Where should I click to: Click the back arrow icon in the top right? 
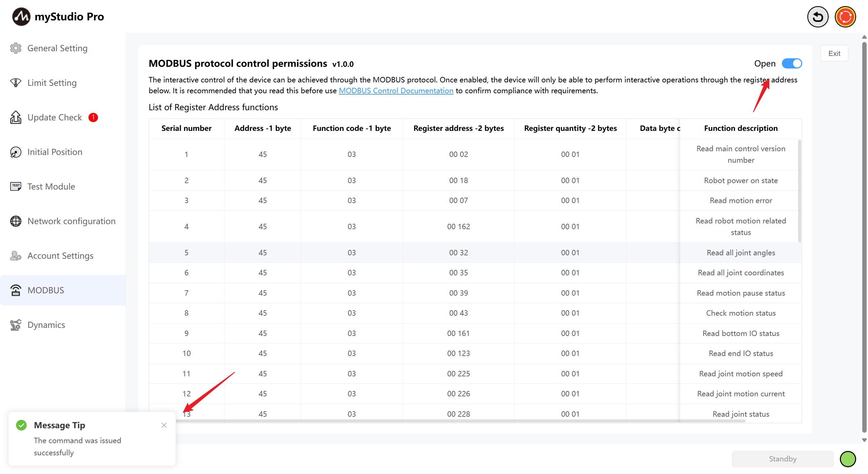coord(817,17)
